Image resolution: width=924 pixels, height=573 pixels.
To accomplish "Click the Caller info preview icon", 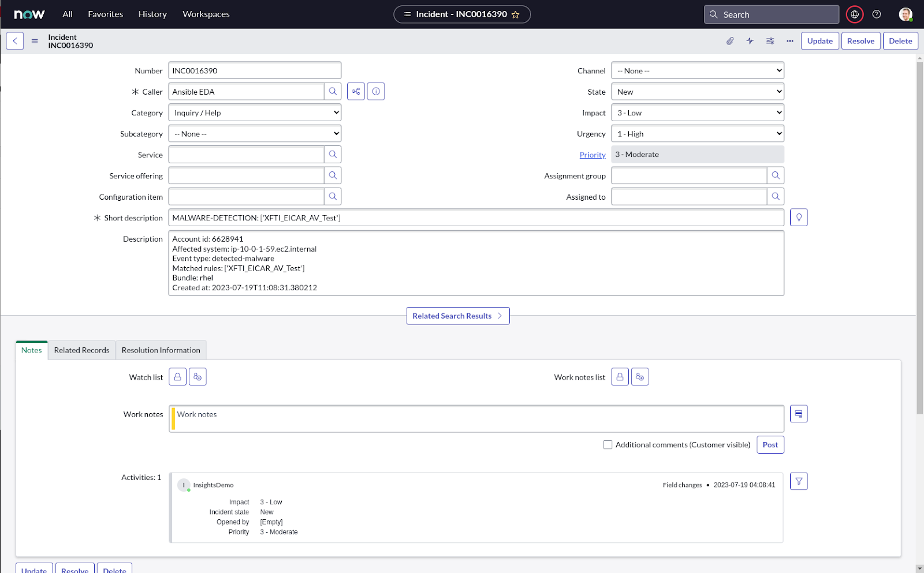I will [376, 92].
